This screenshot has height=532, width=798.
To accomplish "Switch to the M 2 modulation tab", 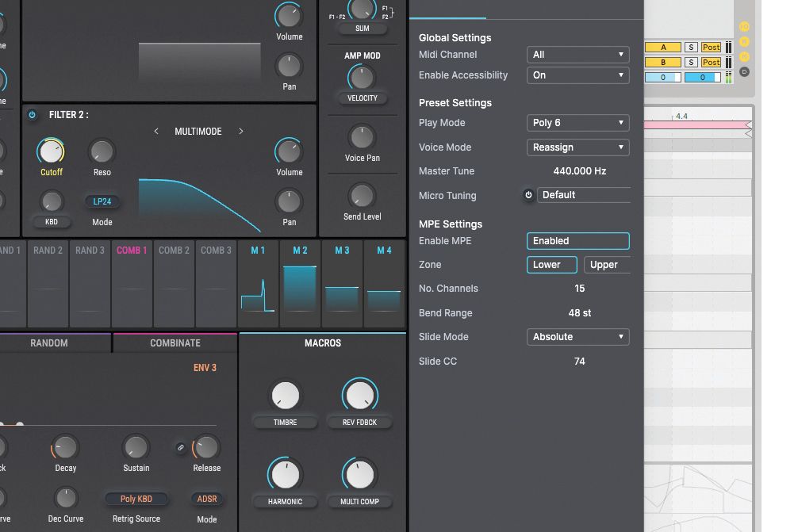I will click(300, 283).
